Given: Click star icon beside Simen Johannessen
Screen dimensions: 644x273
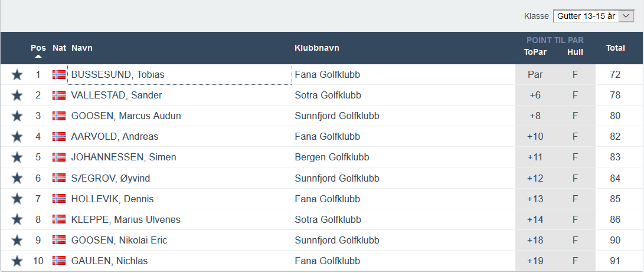Looking at the screenshot, I should 17,157.
